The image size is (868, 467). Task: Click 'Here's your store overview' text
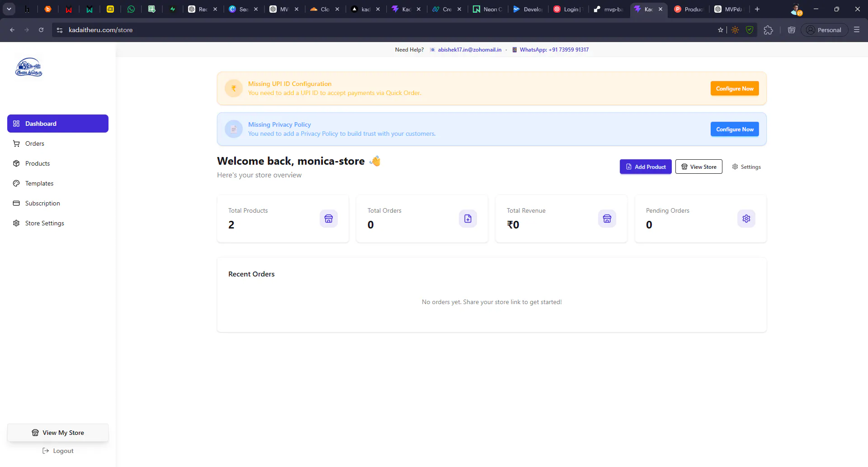pyautogui.click(x=259, y=175)
